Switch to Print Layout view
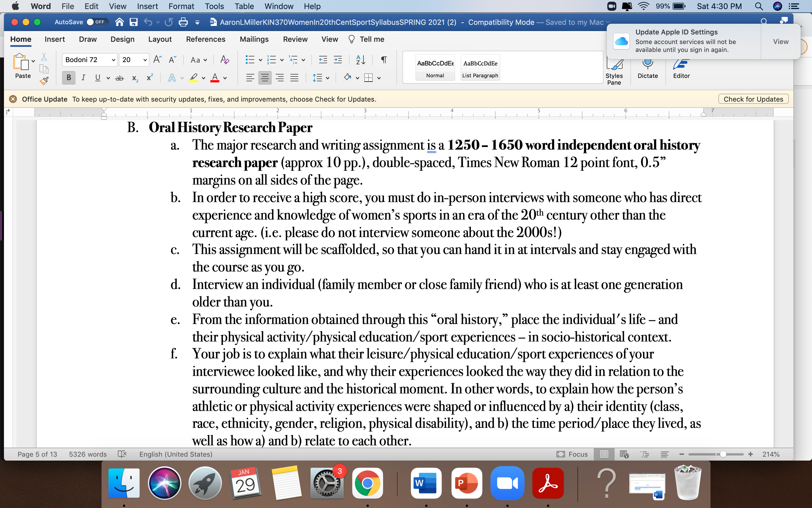Image resolution: width=812 pixels, height=508 pixels. [604, 454]
